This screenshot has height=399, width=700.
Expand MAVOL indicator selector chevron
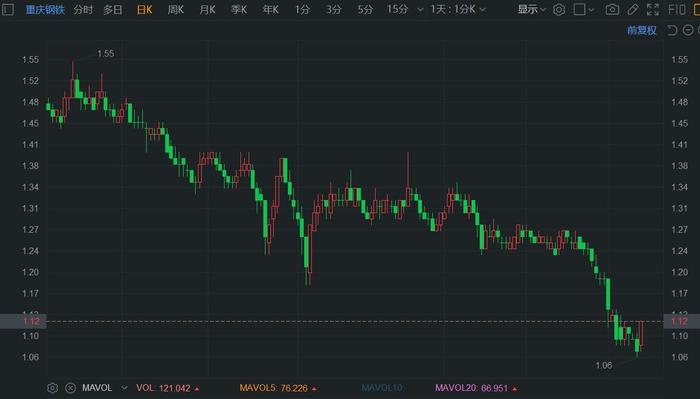coord(125,388)
